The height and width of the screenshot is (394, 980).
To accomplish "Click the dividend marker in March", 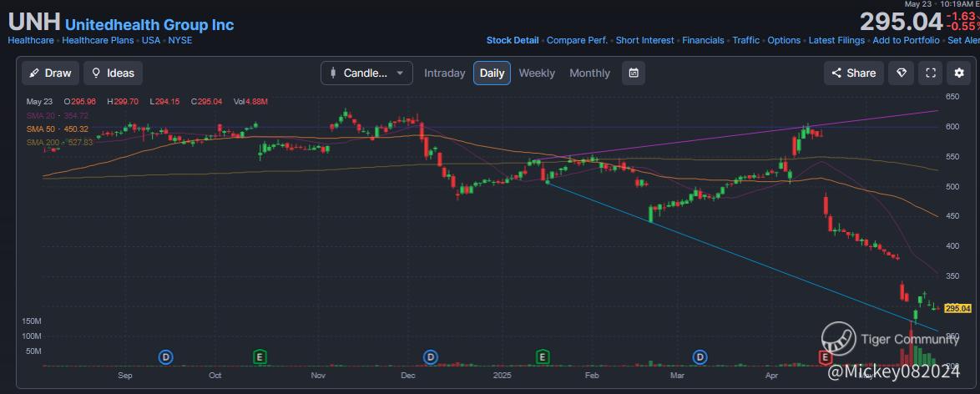I will (700, 357).
